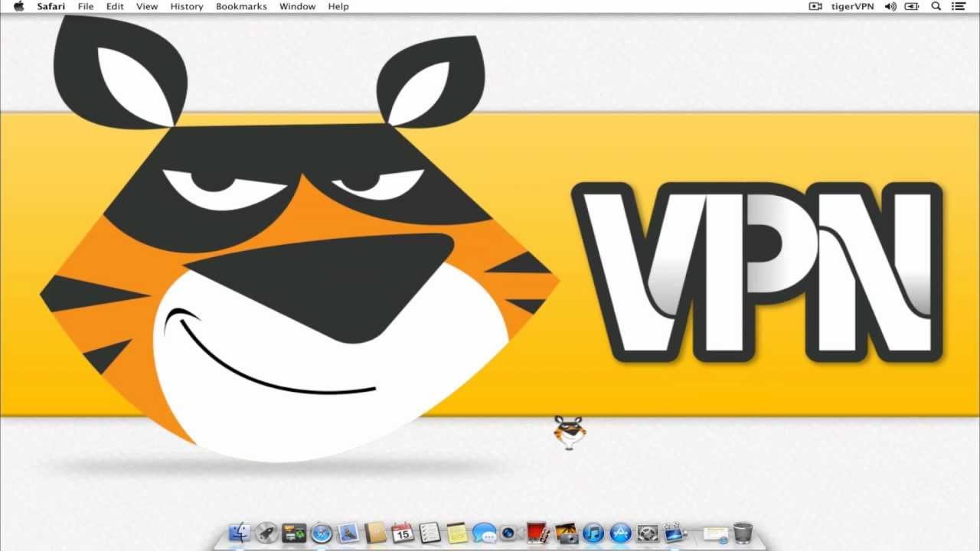Viewport: 980px width, 551px height.
Task: Open iPhoto icon in Dock
Action: pyautogui.click(x=566, y=532)
